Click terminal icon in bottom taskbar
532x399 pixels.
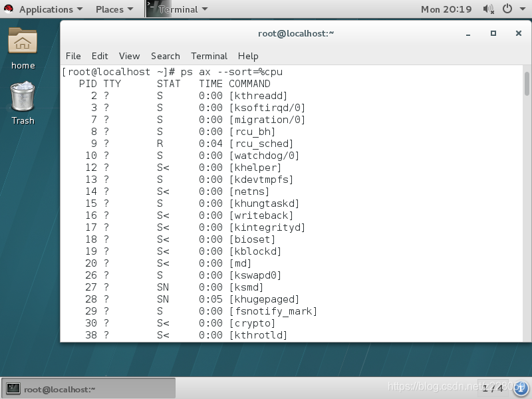13,388
